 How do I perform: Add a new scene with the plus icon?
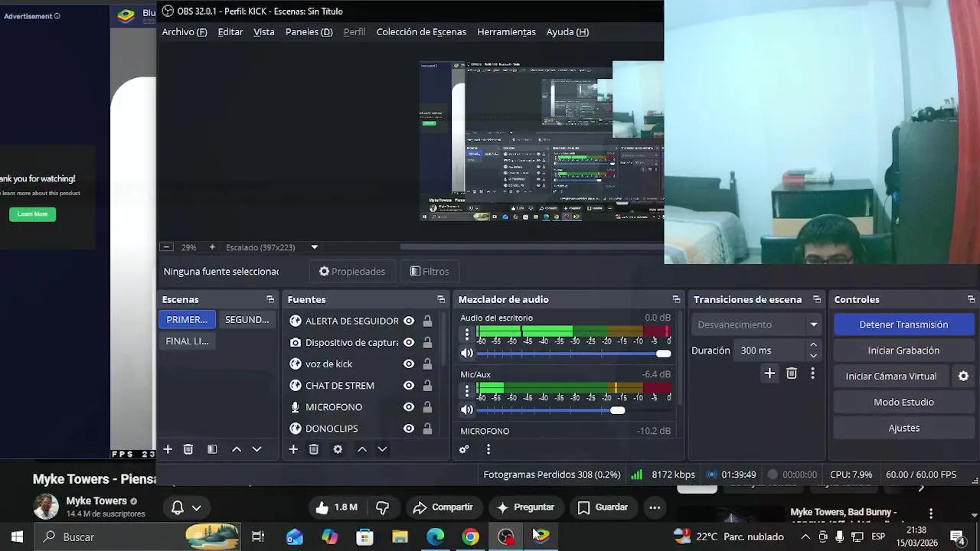168,449
